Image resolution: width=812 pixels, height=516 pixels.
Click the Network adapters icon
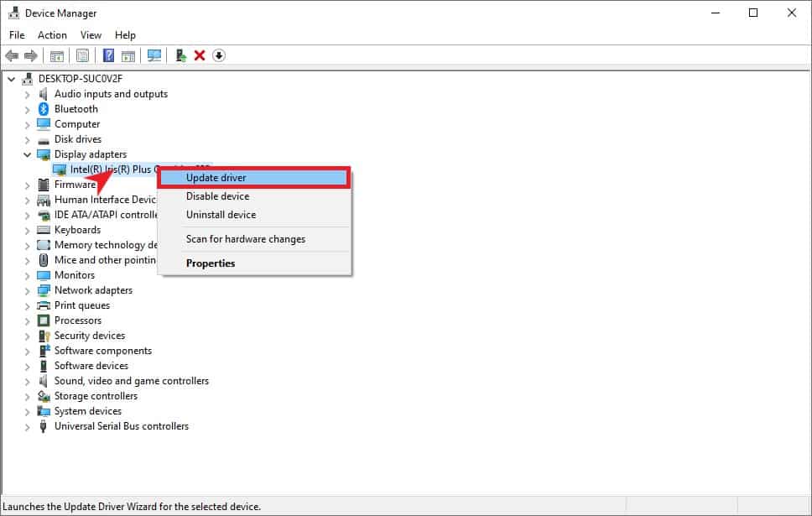pos(44,290)
